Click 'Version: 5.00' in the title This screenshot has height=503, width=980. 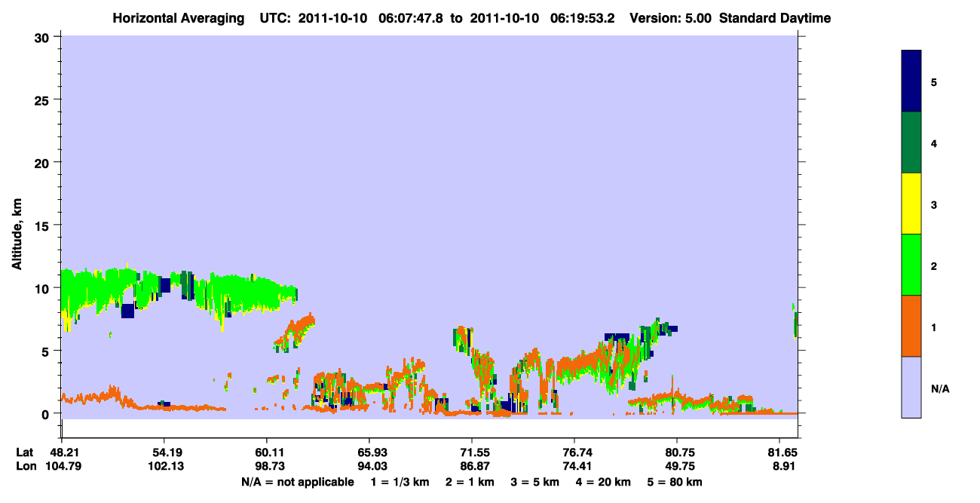(669, 18)
